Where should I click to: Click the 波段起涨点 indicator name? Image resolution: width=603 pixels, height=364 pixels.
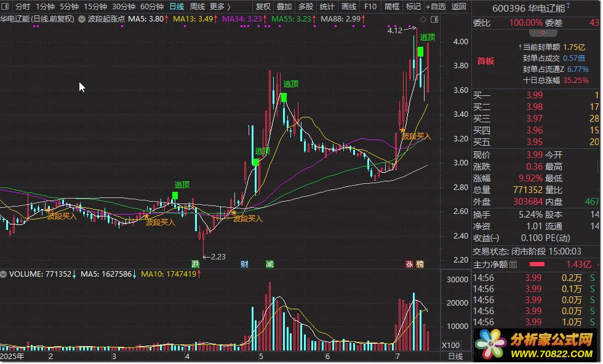pyautogui.click(x=106, y=19)
